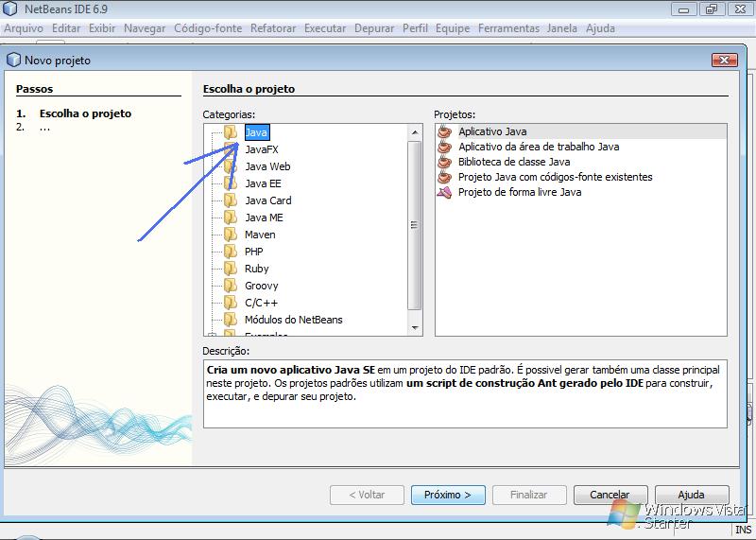
Task: Click the Java category folder icon
Action: coord(231,131)
